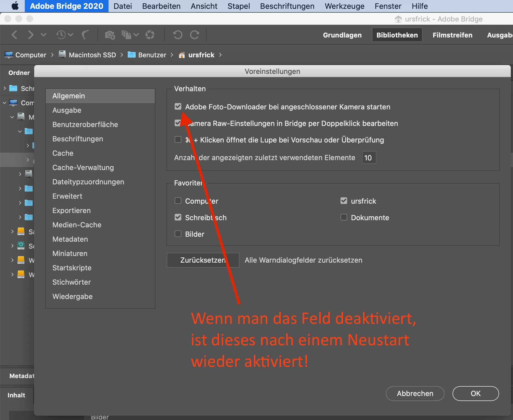Viewport: 513px width, 420px height.
Task: Select Exportieren preferences category
Action: point(100,211)
